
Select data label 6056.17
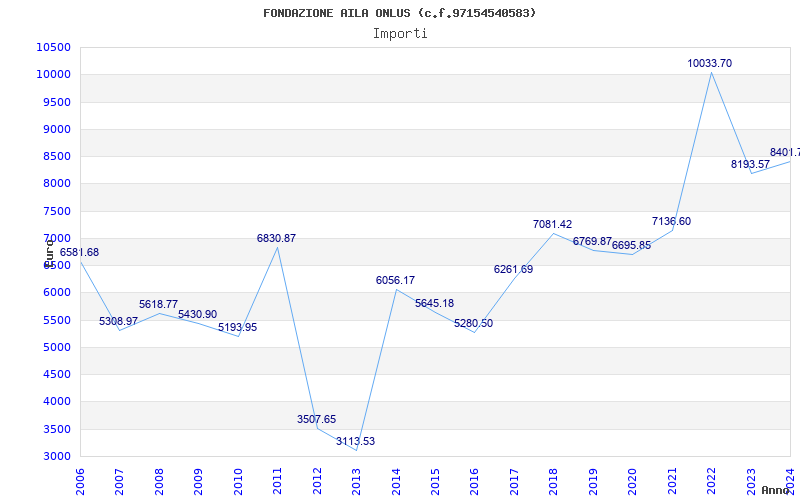[x=395, y=280]
